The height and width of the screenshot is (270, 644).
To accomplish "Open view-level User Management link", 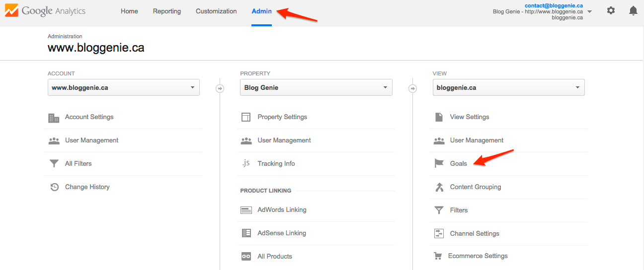I will [477, 140].
